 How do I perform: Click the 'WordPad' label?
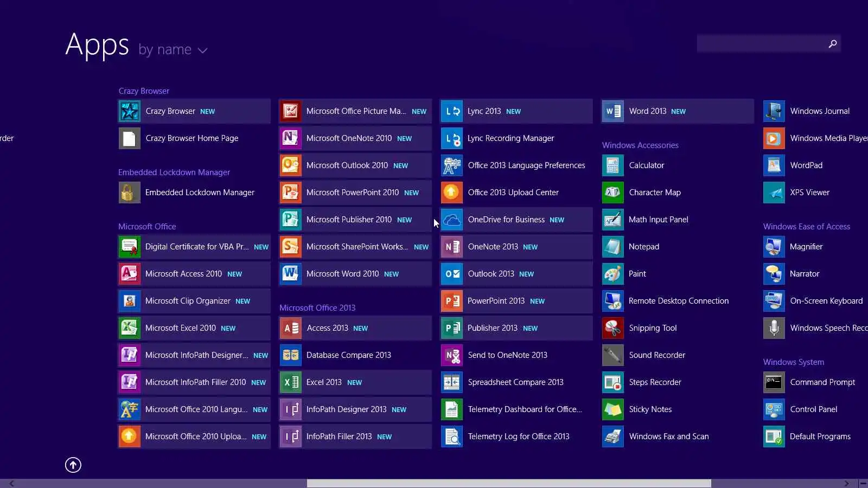pos(806,165)
